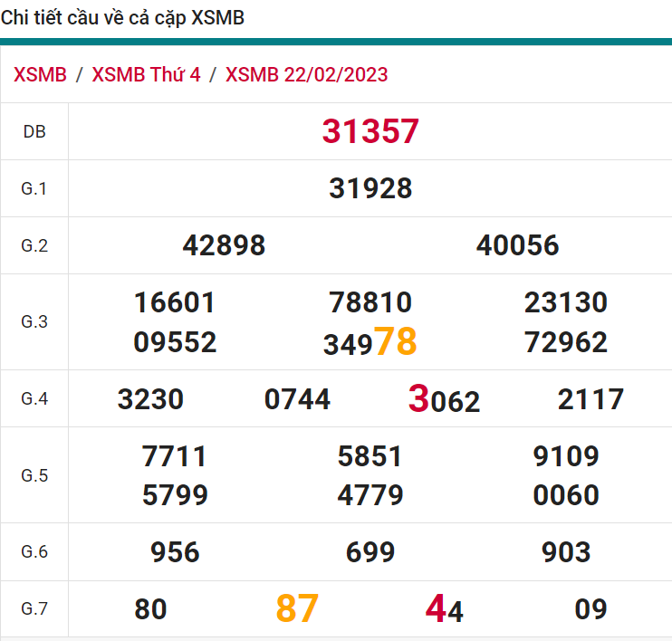
Task: Select the special prize number 31357
Action: [370, 132]
